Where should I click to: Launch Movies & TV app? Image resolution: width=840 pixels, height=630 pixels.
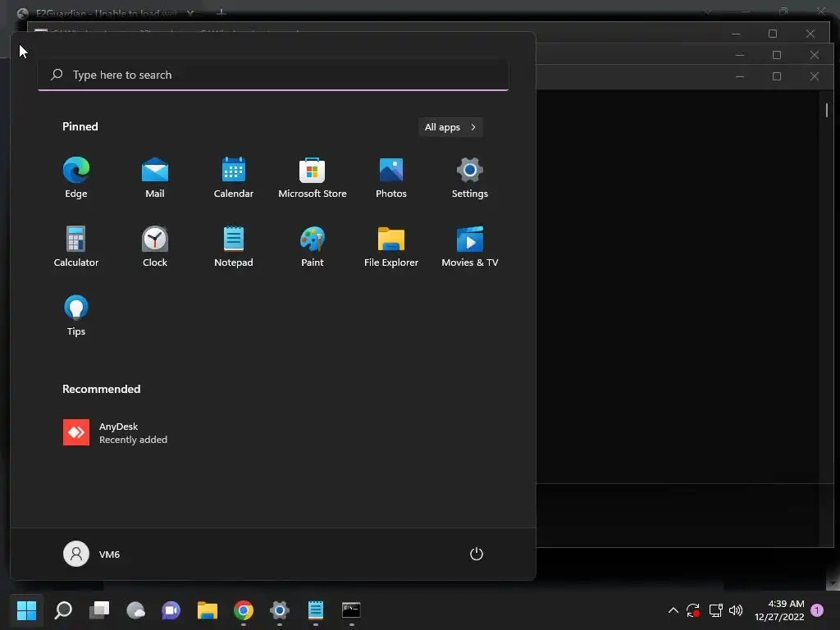470,246
